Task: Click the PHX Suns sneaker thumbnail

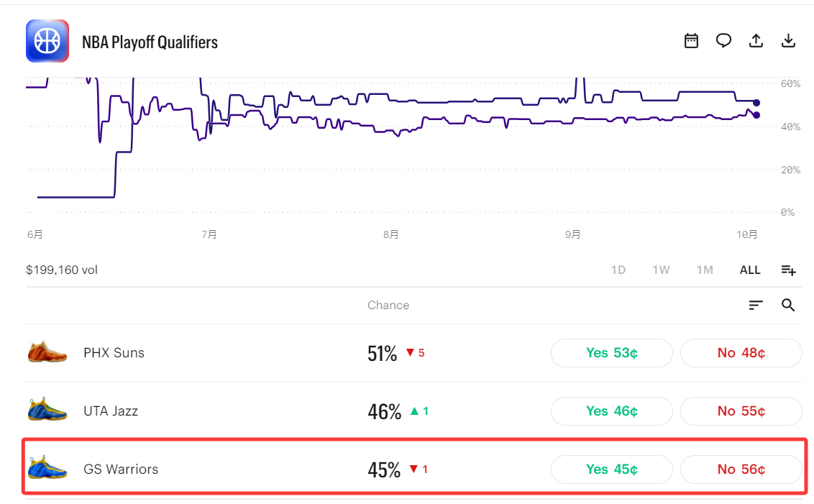Action: pyautogui.click(x=47, y=352)
